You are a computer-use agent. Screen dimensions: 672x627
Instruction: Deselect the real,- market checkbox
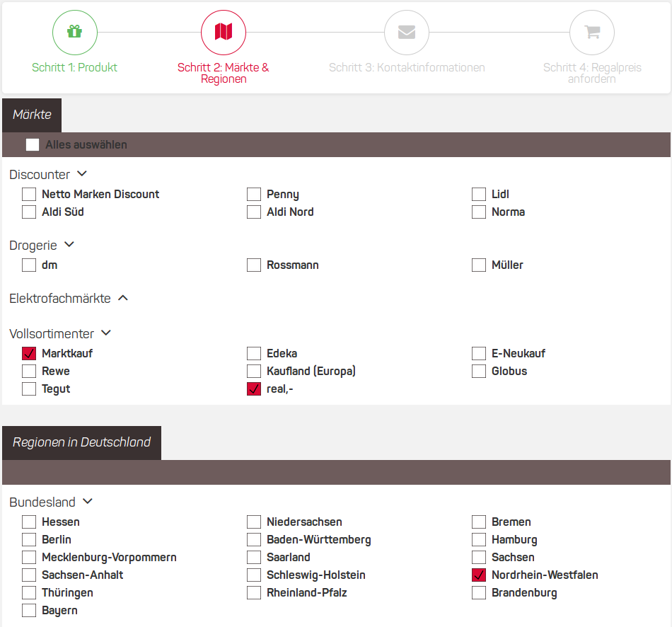[254, 389]
